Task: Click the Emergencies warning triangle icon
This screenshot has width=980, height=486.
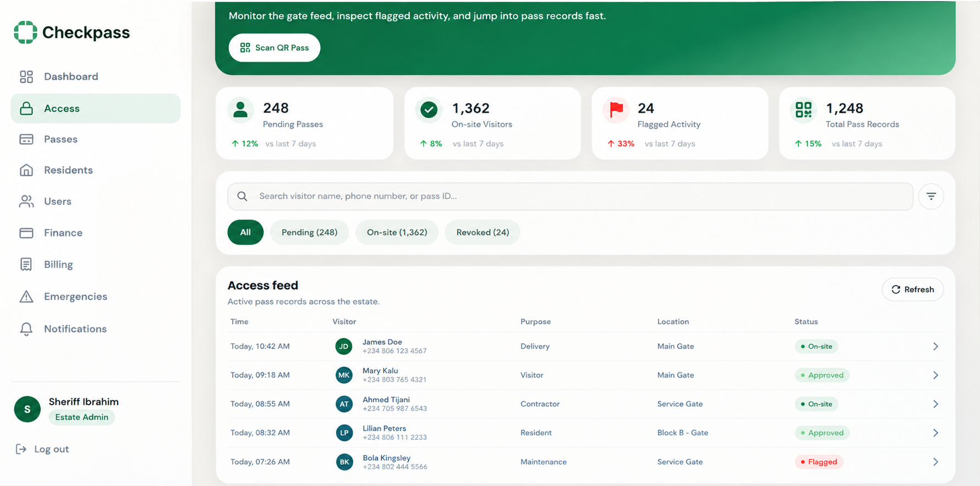Action: (26, 297)
